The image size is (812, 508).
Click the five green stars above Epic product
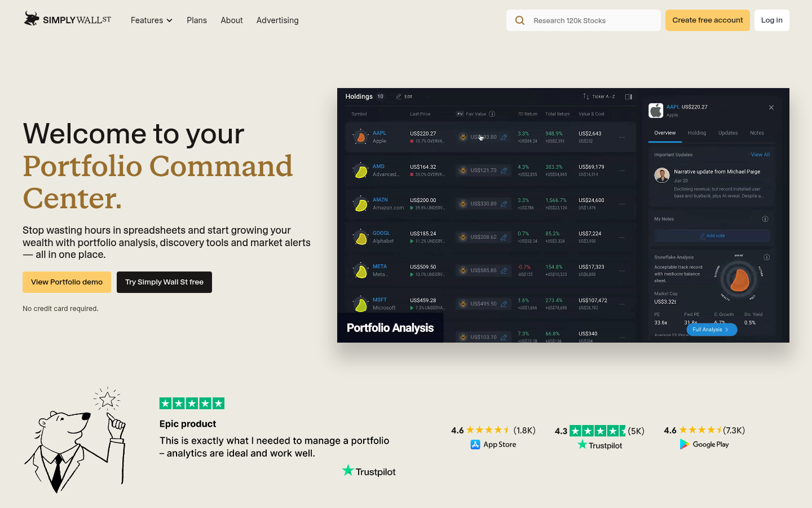[192, 403]
